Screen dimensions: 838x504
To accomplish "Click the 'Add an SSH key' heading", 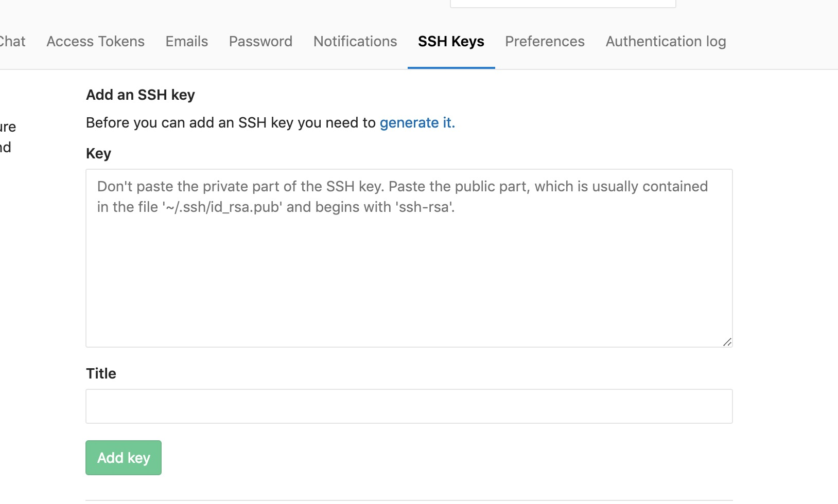I will pyautogui.click(x=140, y=95).
